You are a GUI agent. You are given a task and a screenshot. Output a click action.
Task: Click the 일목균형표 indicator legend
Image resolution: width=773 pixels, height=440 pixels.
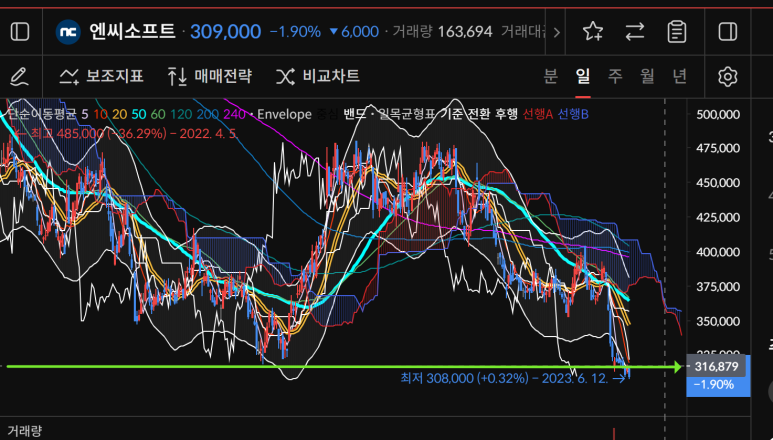(407, 114)
